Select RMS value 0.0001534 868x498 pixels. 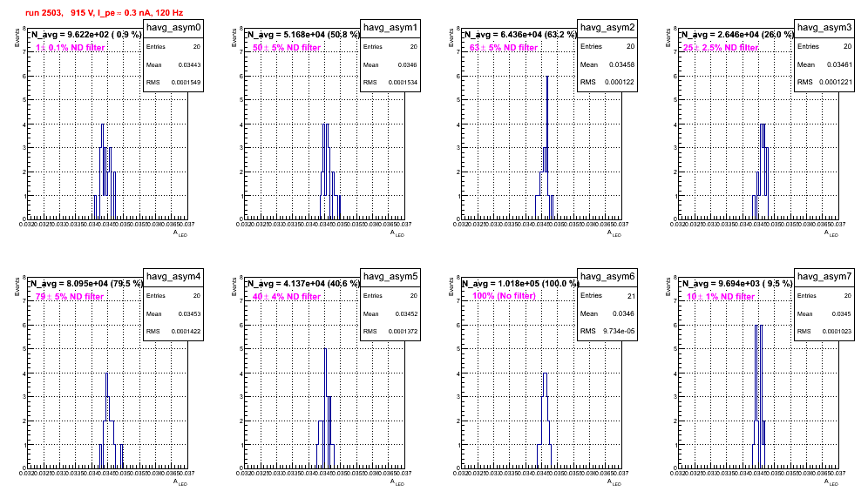coord(403,83)
